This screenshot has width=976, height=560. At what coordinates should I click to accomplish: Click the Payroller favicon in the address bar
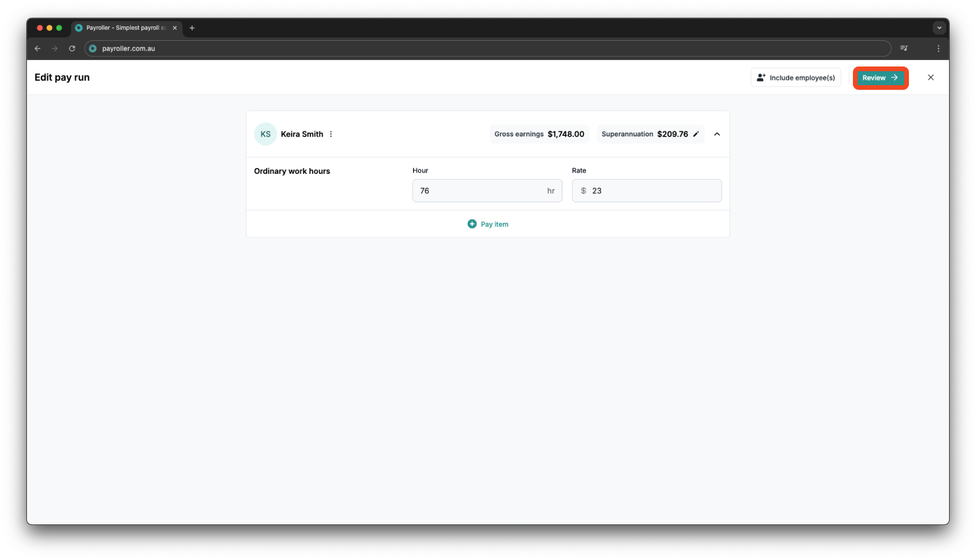tap(92, 48)
